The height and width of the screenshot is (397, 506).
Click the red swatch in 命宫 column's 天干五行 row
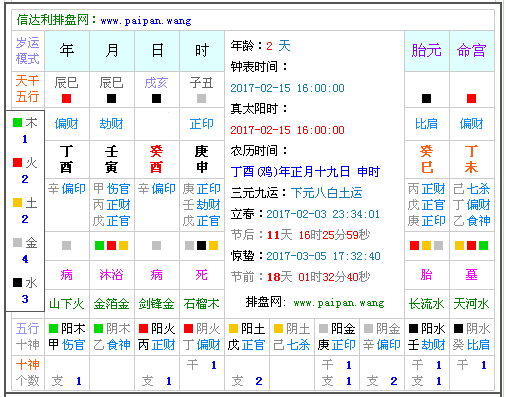click(x=471, y=98)
